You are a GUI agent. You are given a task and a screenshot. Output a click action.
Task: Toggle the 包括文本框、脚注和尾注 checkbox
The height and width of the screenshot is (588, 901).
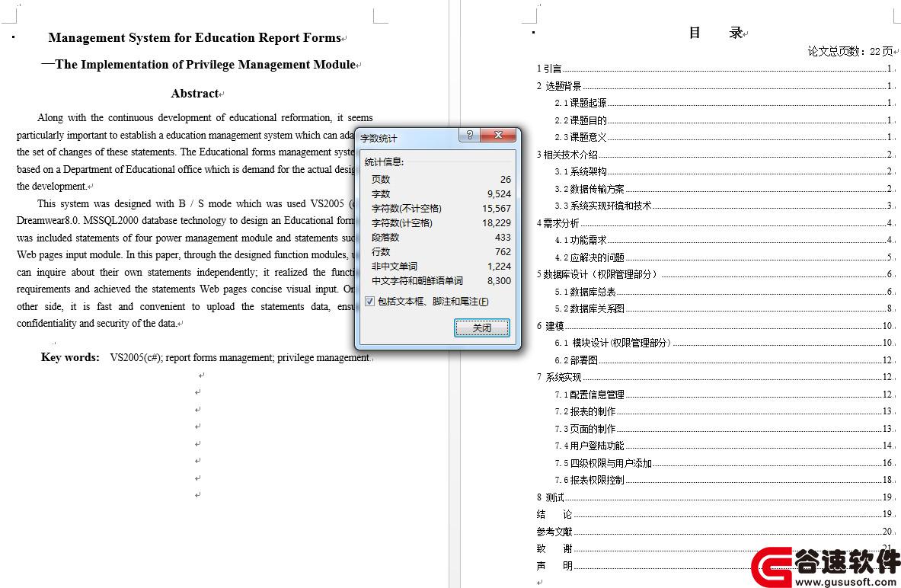point(370,301)
